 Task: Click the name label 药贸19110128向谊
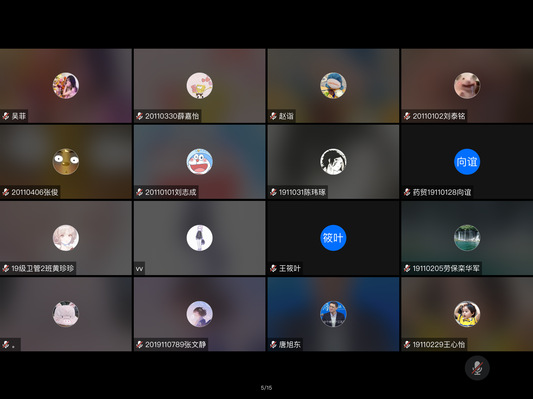[x=442, y=192]
